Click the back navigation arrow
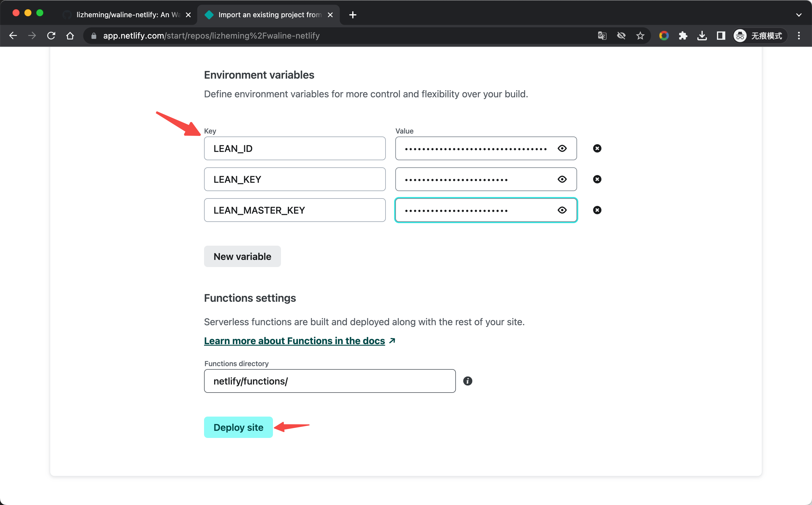The image size is (812, 505). click(x=13, y=36)
